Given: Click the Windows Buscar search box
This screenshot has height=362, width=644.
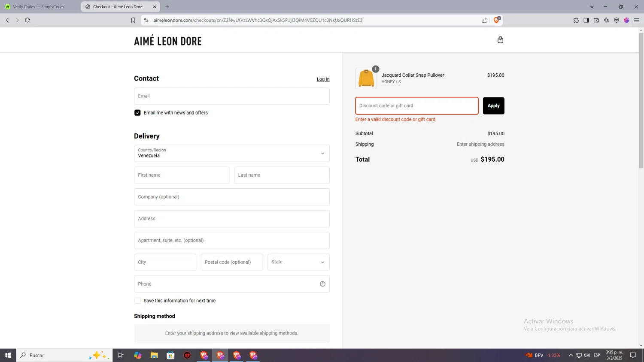Looking at the screenshot, I should coord(64,355).
